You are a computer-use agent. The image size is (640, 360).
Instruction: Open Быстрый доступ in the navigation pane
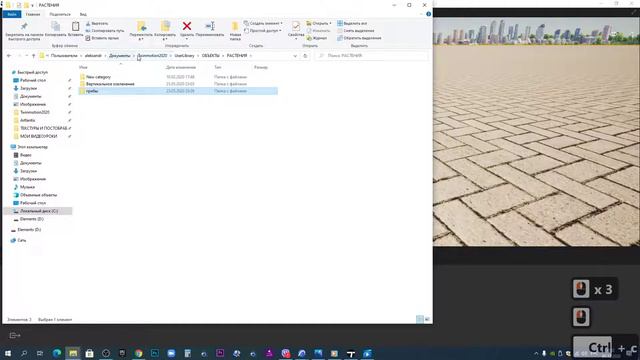(x=32, y=72)
